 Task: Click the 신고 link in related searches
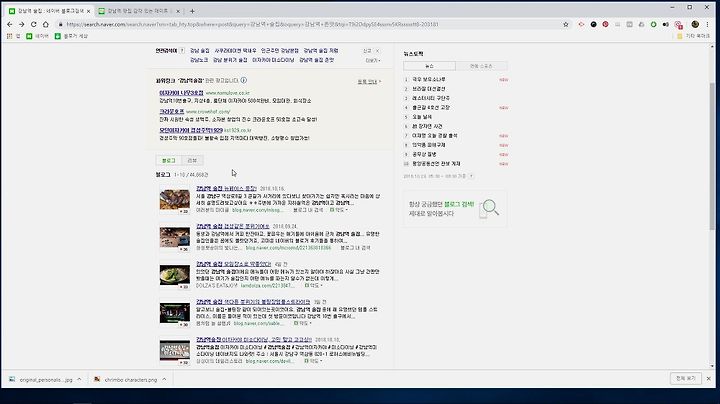(x=367, y=51)
